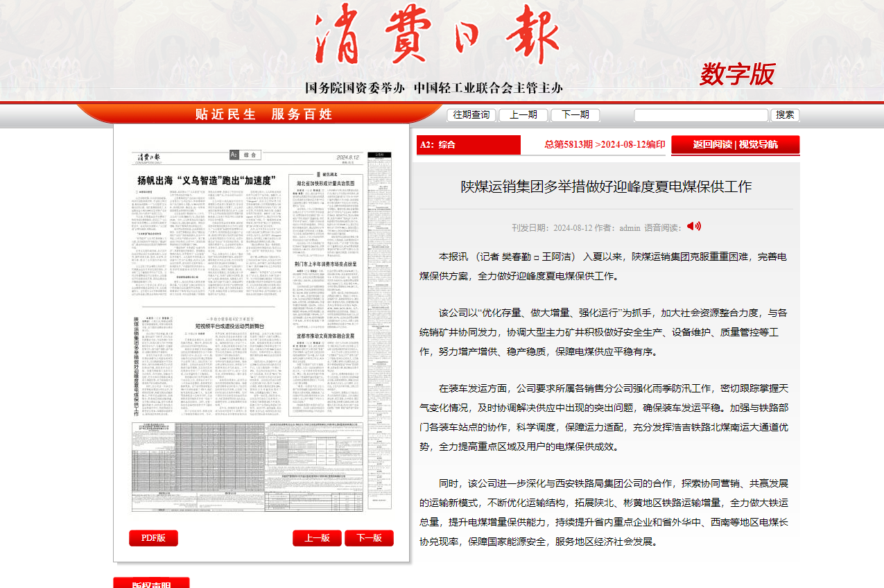This screenshot has height=588, width=884.
Task: Click the slogan 贴近民生 服务百姓
Action: [263, 114]
